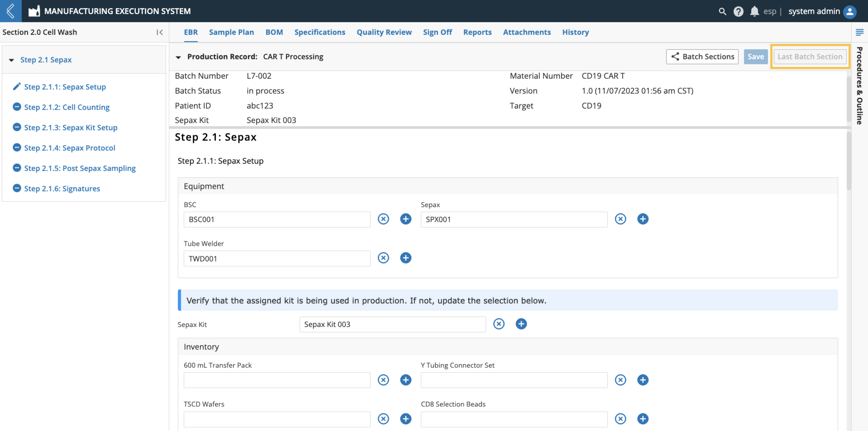
Task: Click the TSCD Wafers input field
Action: click(x=277, y=419)
